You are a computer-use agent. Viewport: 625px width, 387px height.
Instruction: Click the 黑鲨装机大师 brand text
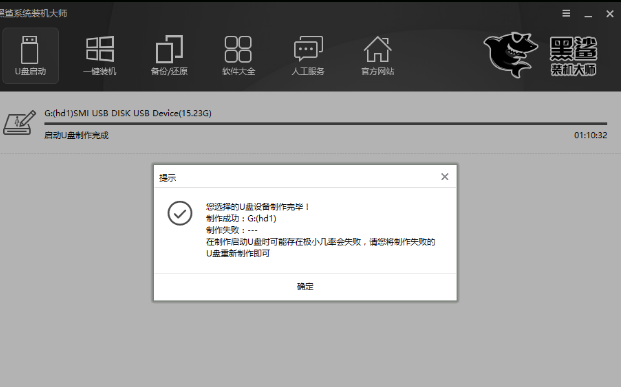click(x=573, y=56)
